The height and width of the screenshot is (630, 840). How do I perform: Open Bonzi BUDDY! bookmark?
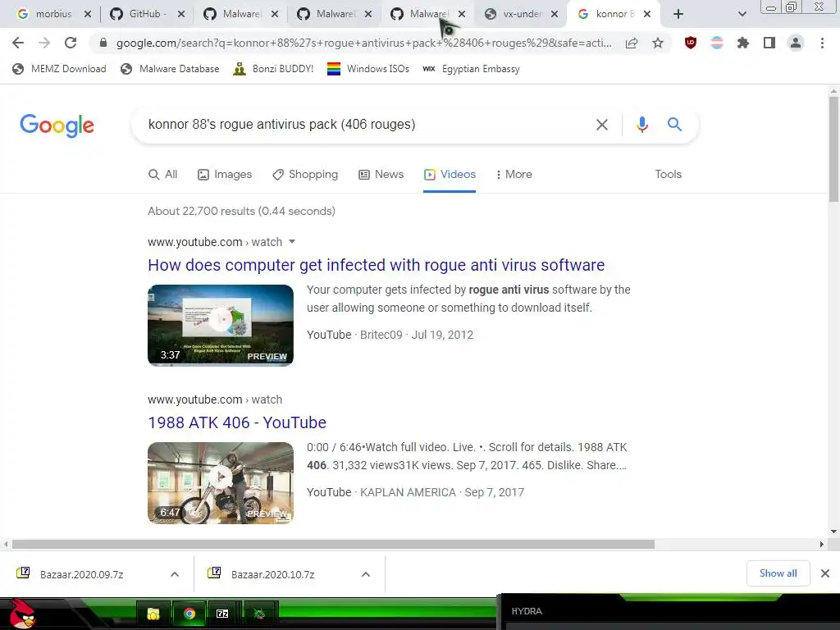(x=273, y=69)
